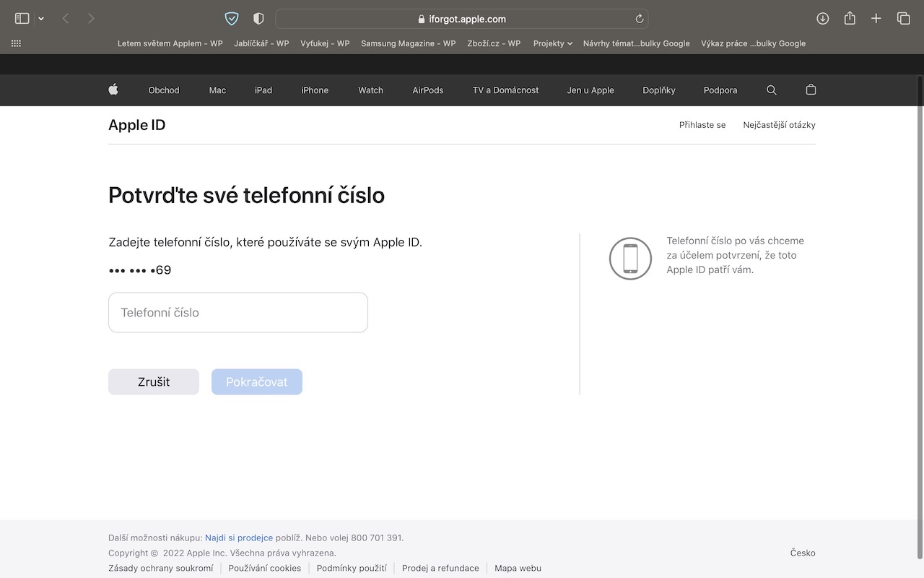Click the privacy shield icon
Image resolution: width=924 pixels, height=578 pixels.
(258, 19)
